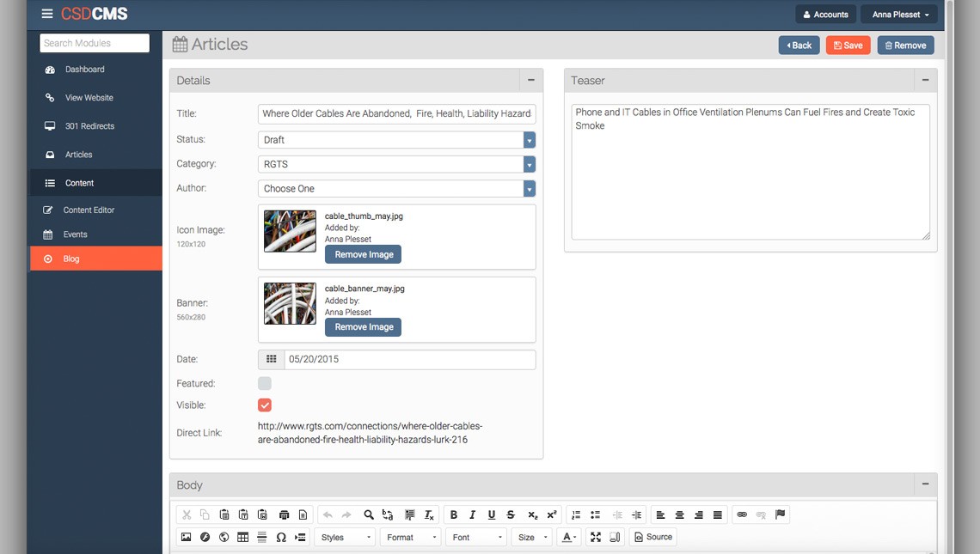The image size is (980, 554).
Task: Open the text color picker
Action: [x=568, y=538]
